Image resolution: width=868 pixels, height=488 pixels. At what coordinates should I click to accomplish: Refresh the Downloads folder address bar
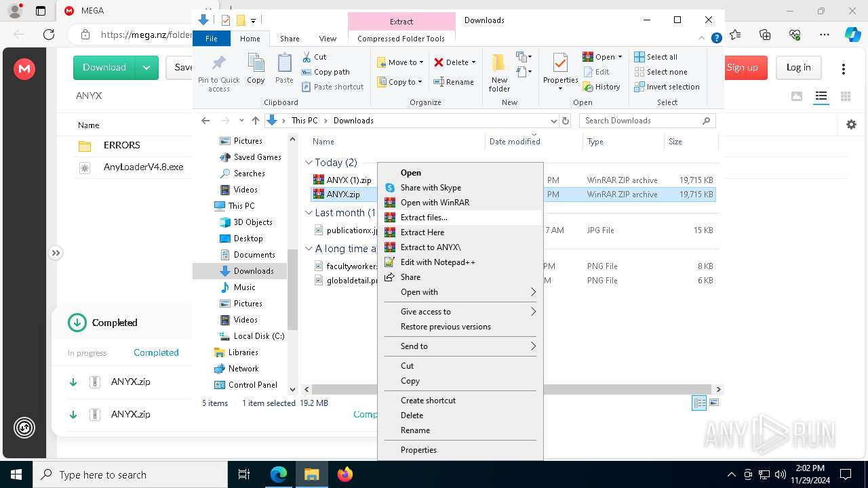(x=566, y=121)
